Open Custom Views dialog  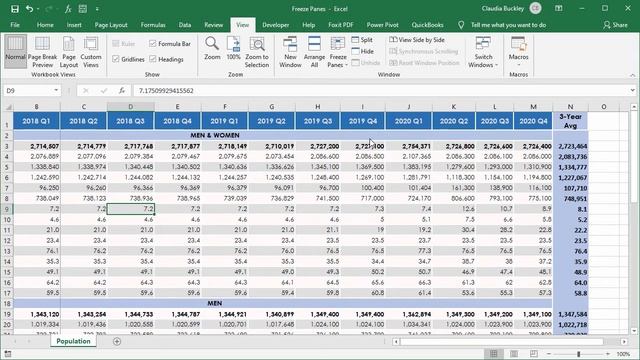pyautogui.click(x=91, y=52)
